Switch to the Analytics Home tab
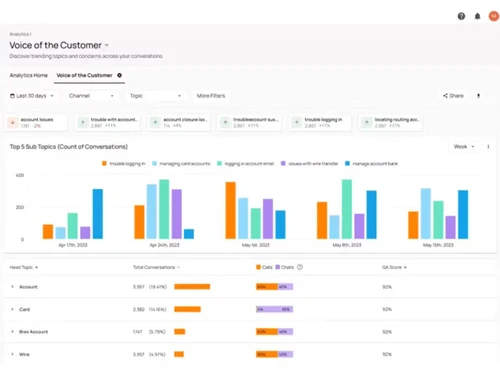 pos(29,75)
